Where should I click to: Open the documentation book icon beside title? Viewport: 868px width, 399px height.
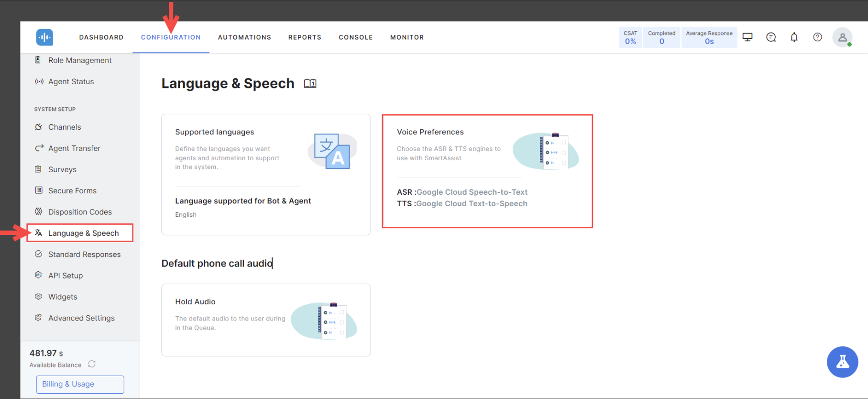(310, 83)
